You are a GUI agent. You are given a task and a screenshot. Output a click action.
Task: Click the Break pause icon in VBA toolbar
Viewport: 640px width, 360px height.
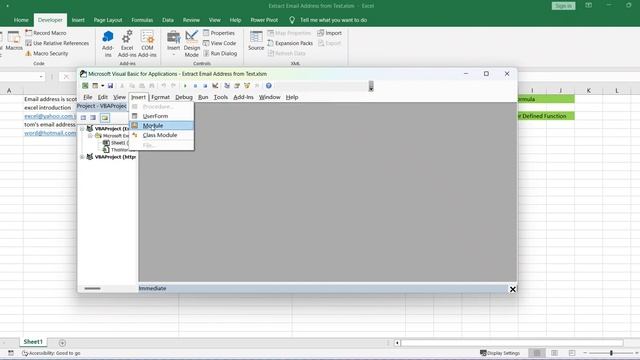195,86
